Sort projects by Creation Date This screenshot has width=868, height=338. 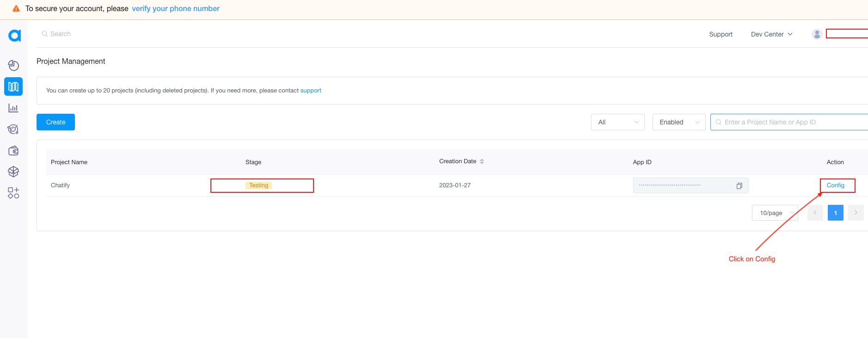tap(481, 161)
